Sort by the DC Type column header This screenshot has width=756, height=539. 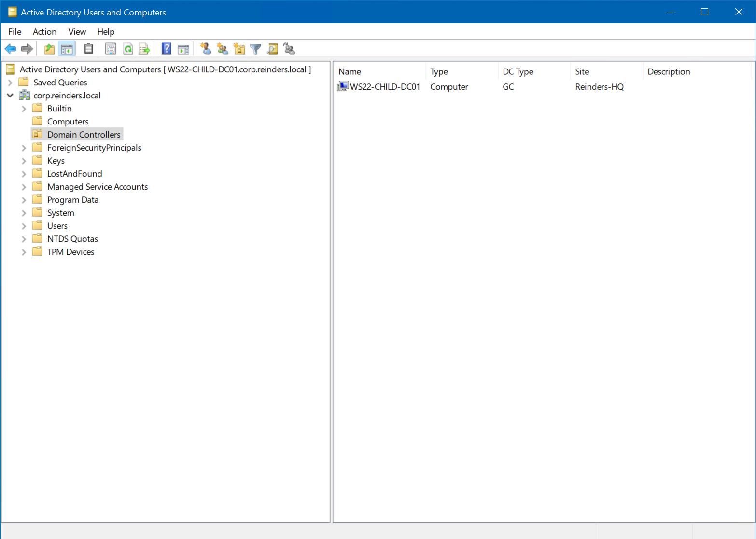pos(534,71)
